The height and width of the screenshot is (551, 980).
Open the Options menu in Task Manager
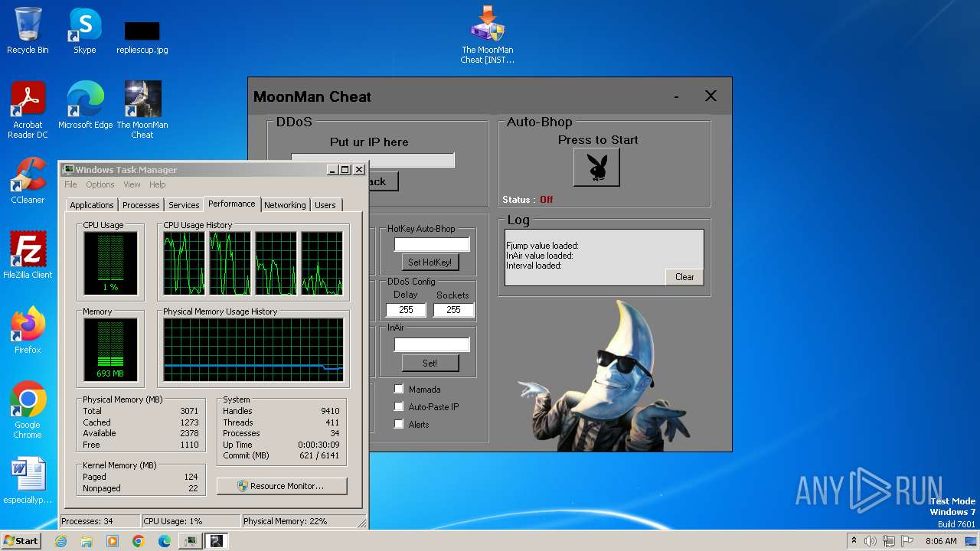[100, 184]
